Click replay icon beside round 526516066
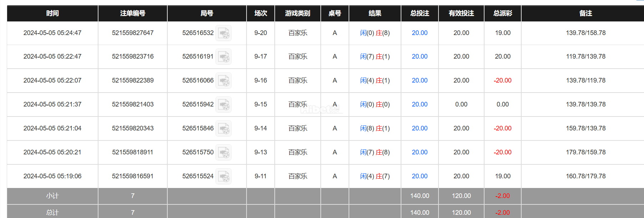Viewport: 644px width, 218px height. (x=224, y=81)
